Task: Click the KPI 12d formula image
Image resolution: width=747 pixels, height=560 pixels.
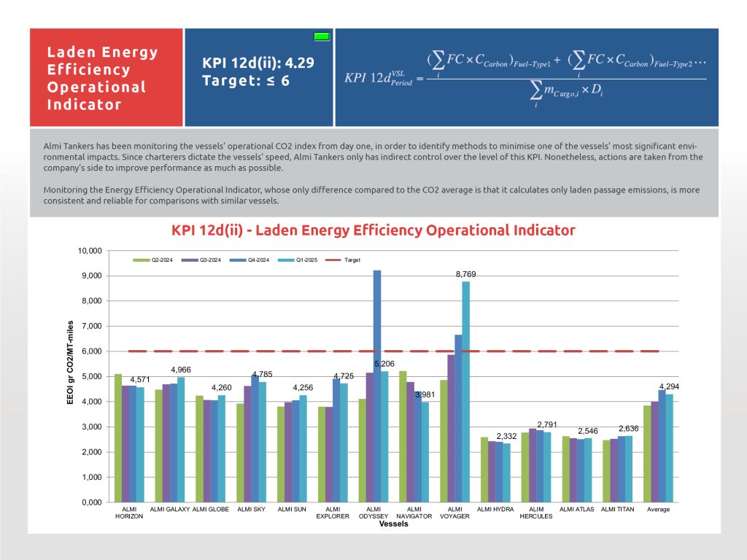Action: [526, 77]
